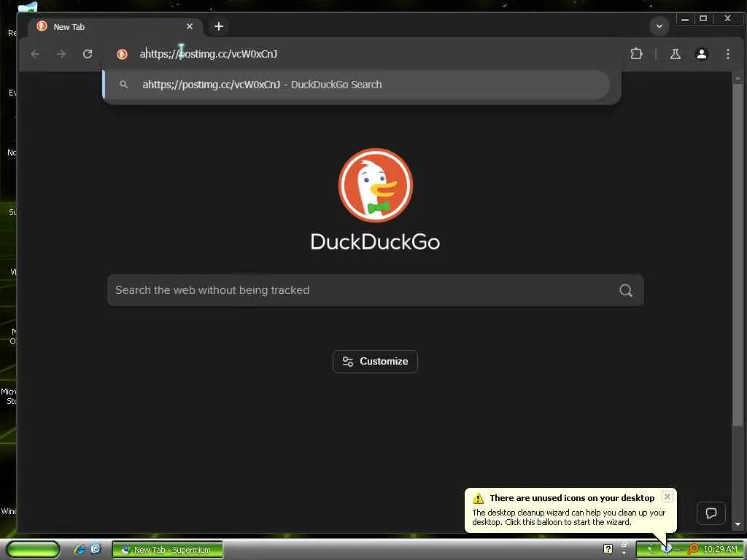Click the orange tray icon next to the clock

tap(693, 550)
